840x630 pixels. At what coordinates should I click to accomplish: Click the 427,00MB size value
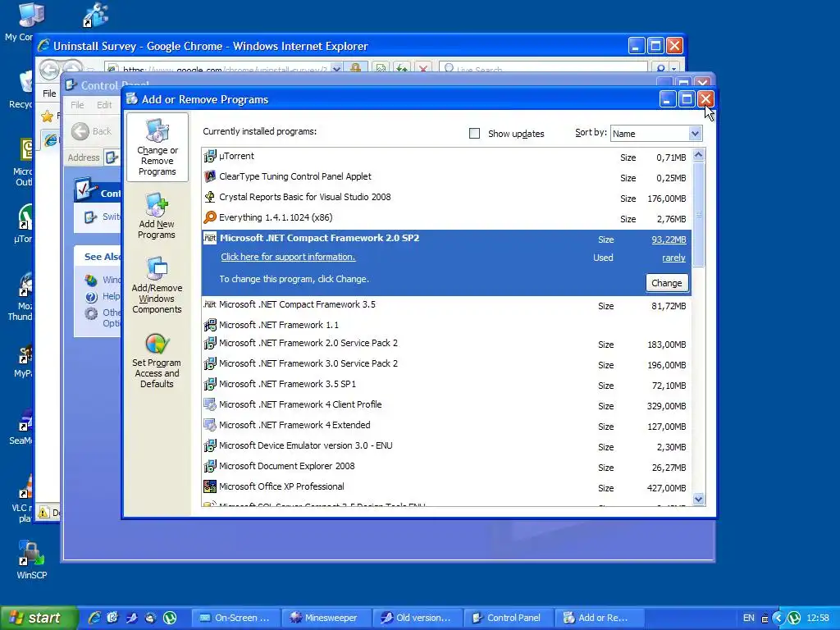click(666, 488)
